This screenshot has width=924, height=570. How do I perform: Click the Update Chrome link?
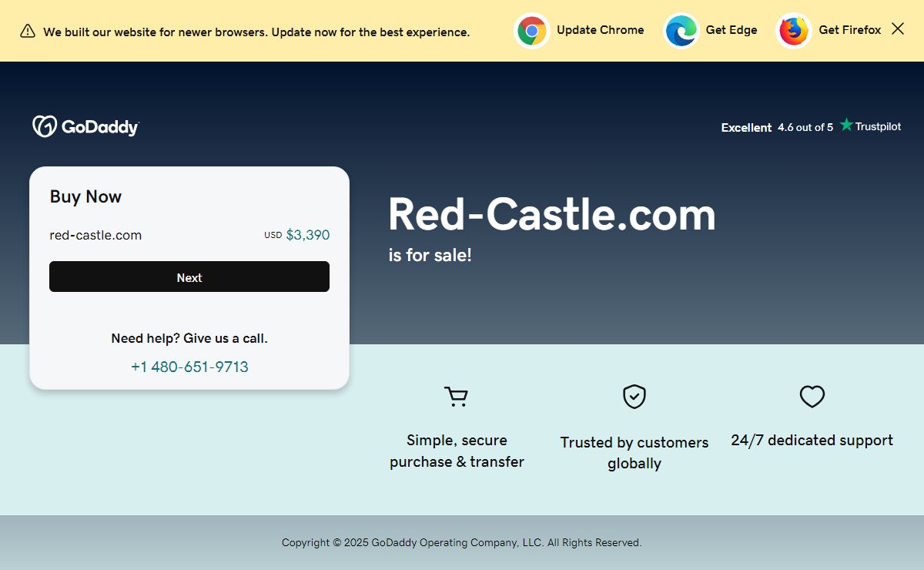601,30
